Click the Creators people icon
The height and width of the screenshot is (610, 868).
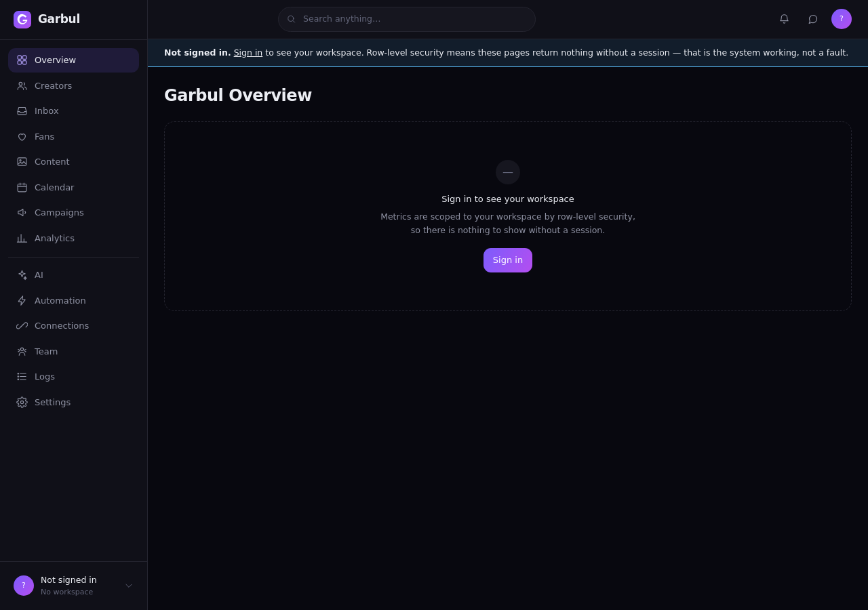[x=22, y=86]
